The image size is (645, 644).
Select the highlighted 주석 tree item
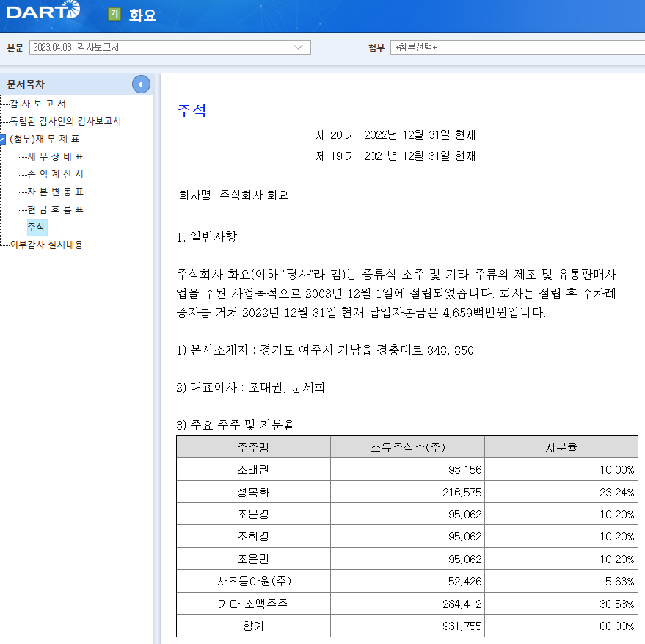36,228
